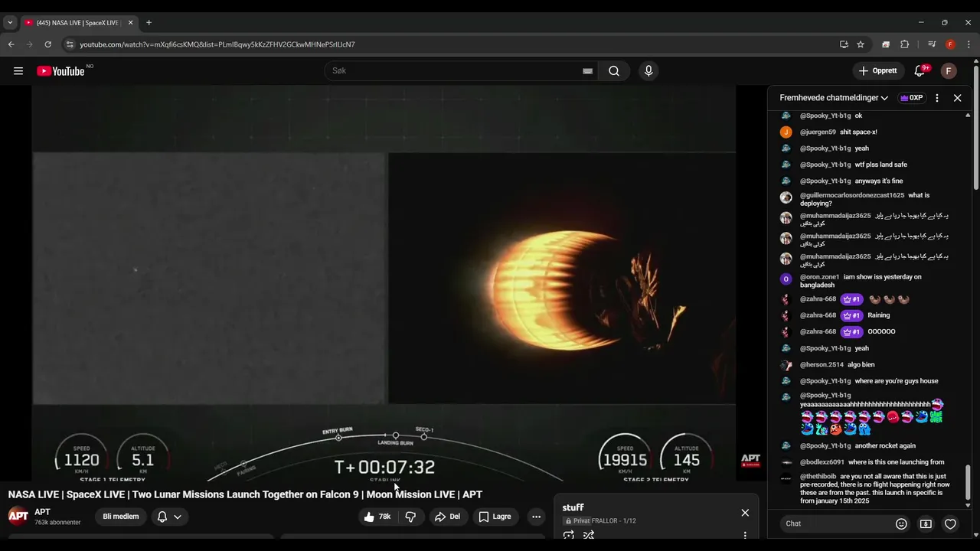Click @guillermocarlosordonezcast1625 username in chat
Image resolution: width=980 pixels, height=551 pixels.
tap(852, 195)
